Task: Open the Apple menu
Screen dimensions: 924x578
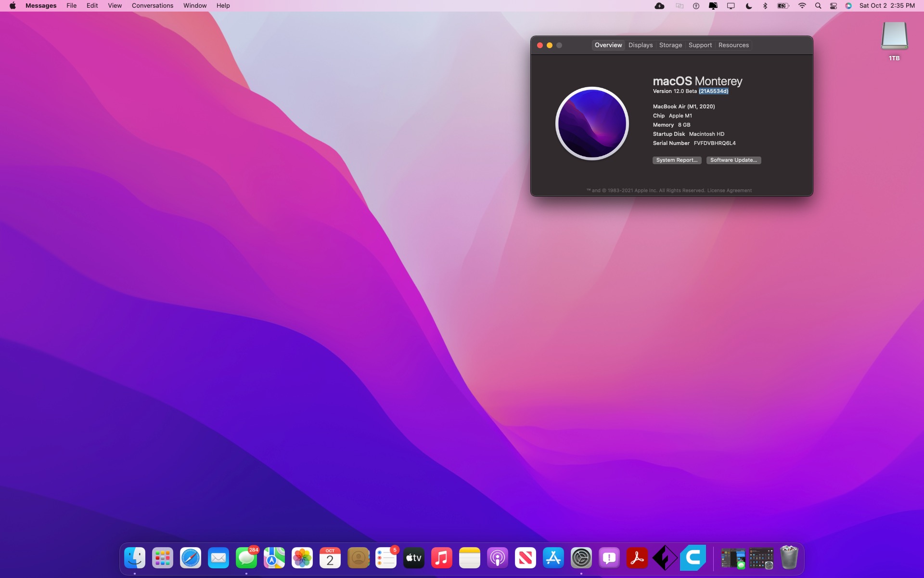Action: pyautogui.click(x=13, y=6)
